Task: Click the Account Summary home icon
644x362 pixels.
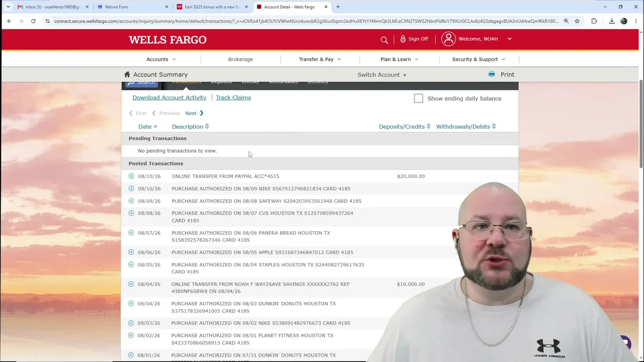Action: [127, 74]
